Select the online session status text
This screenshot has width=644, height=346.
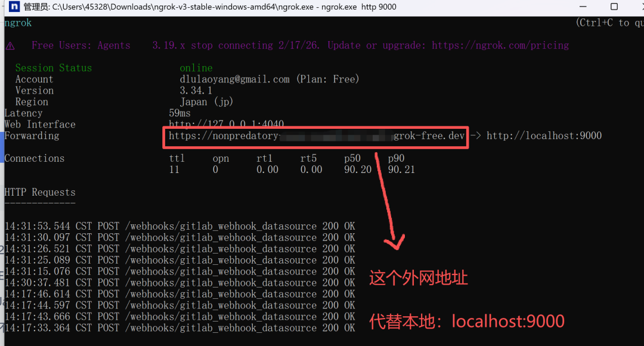(196, 68)
